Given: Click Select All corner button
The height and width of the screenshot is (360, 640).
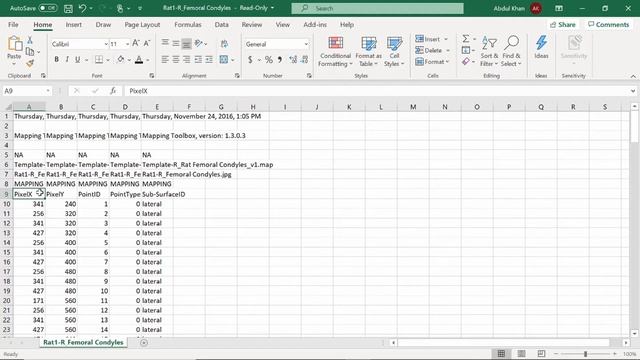Looking at the screenshot, I should coord(7,107).
